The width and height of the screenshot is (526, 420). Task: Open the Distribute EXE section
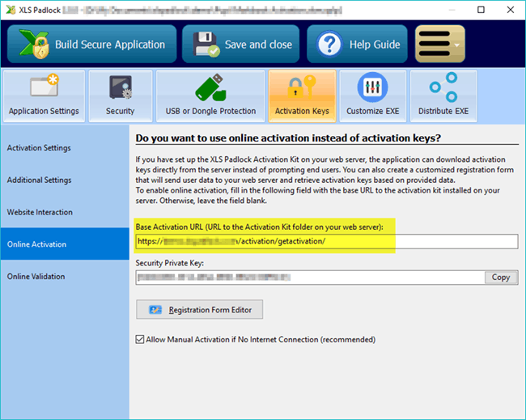(443, 96)
